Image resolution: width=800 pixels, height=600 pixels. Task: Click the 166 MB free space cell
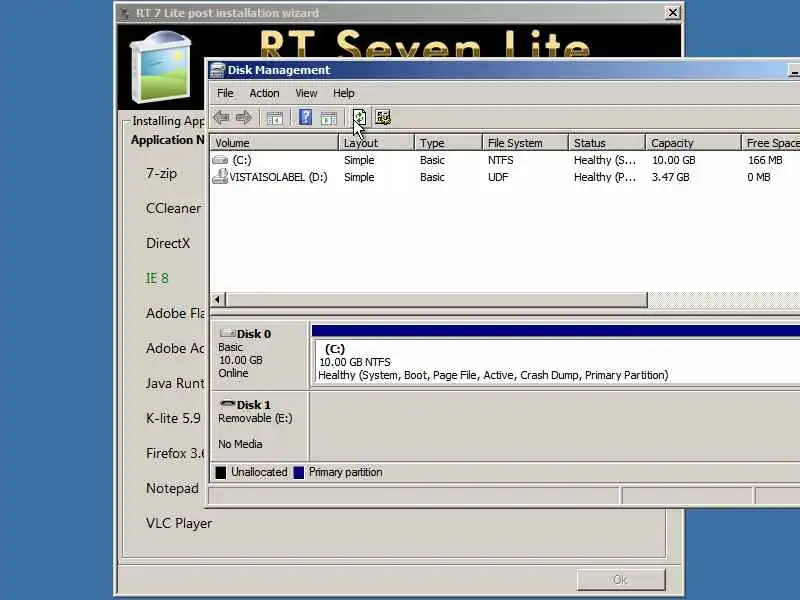765,160
